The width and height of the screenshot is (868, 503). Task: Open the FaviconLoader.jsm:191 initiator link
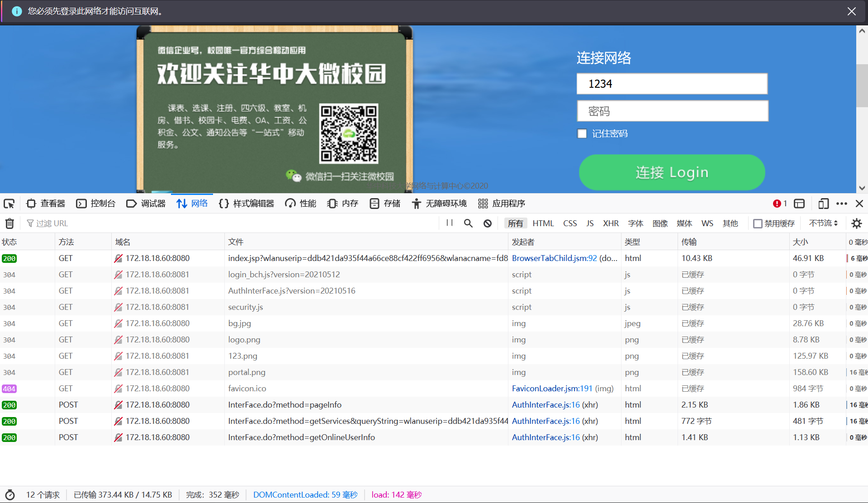pos(552,389)
